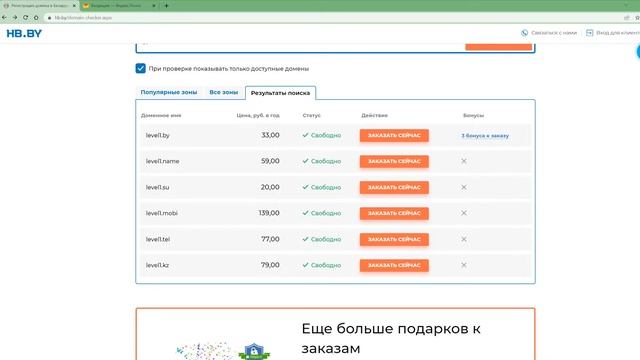640x360 pixels.
Task: Click the domain search input field
Action: [x=301, y=46]
